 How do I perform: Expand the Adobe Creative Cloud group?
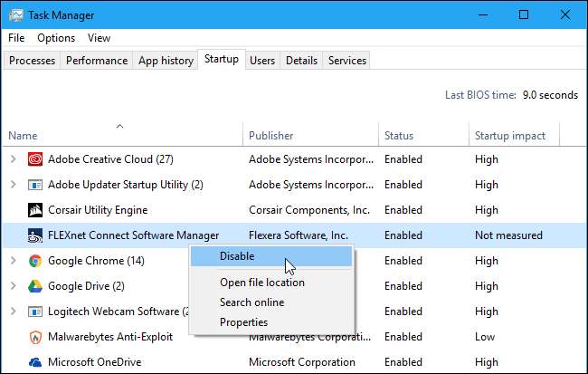click(x=13, y=159)
